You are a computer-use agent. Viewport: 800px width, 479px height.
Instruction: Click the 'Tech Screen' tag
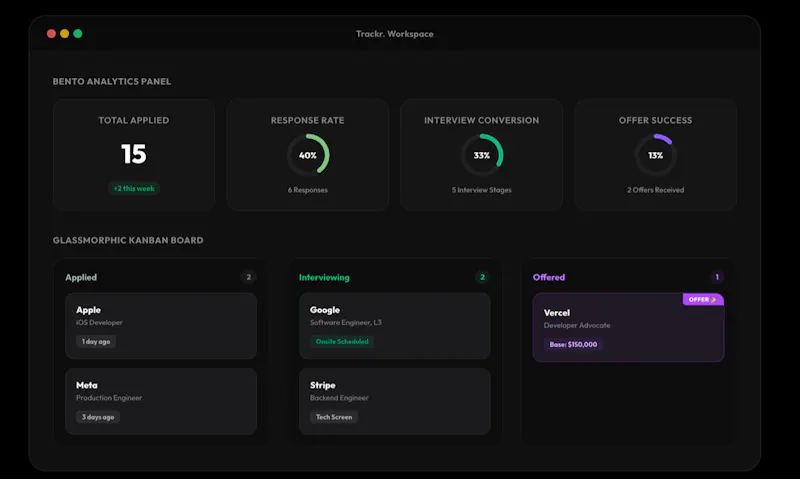coord(334,417)
